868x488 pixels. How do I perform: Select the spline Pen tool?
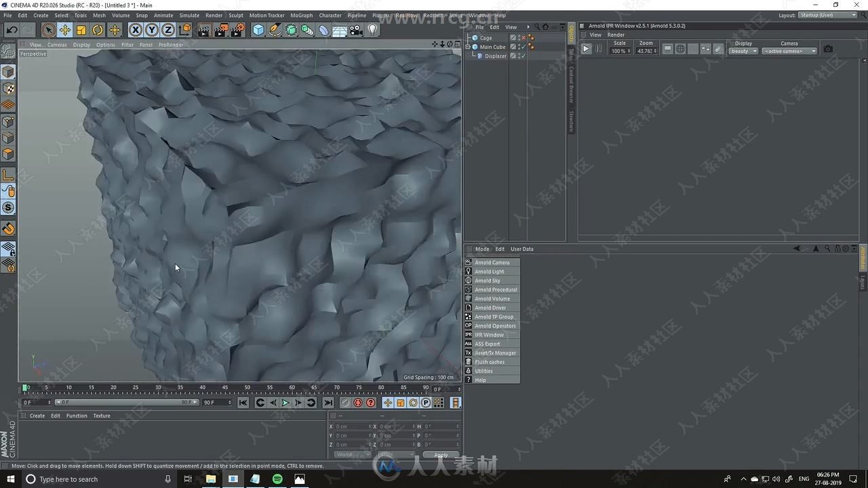(275, 30)
